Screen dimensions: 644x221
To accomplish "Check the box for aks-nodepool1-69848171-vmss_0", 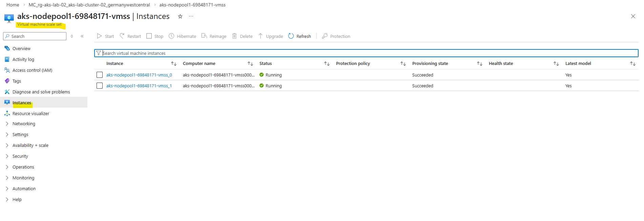I will click(x=100, y=75).
